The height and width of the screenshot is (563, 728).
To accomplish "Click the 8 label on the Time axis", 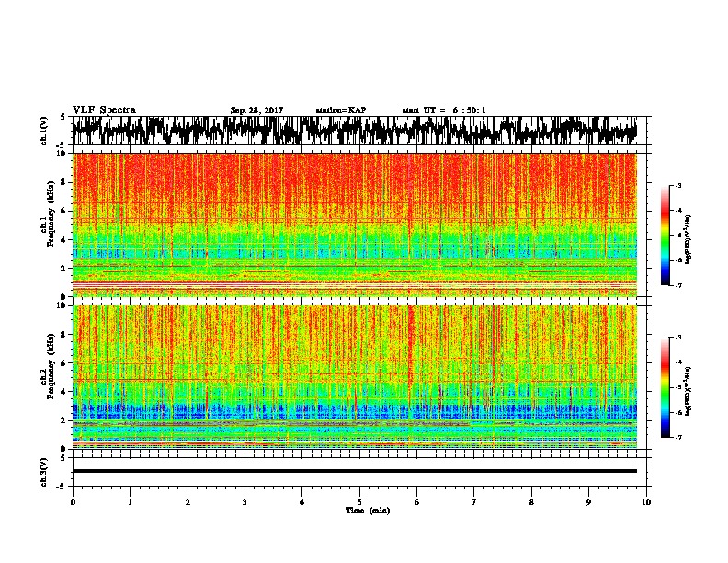I will click(531, 502).
